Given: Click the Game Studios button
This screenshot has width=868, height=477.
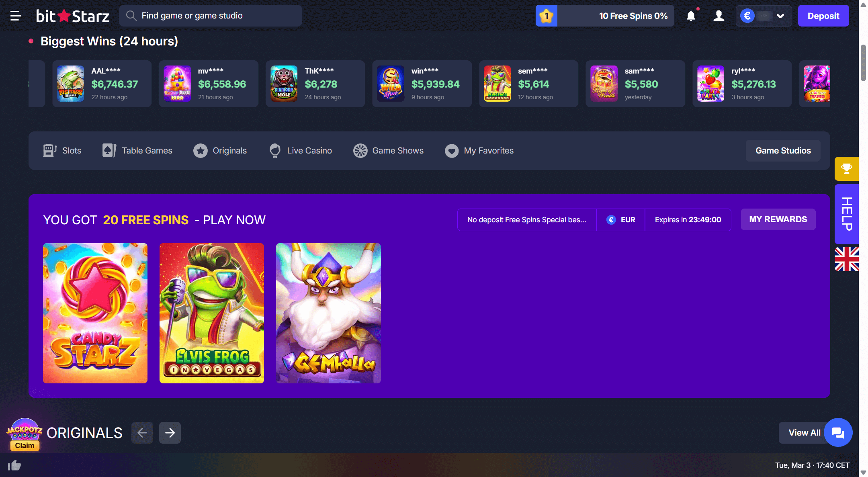Looking at the screenshot, I should click(783, 151).
